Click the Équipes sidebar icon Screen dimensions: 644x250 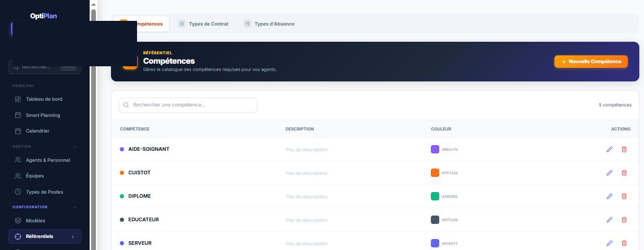[x=18, y=176]
